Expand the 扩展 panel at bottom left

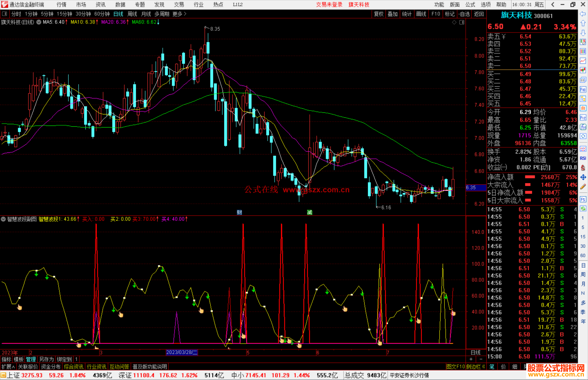pos(8,367)
